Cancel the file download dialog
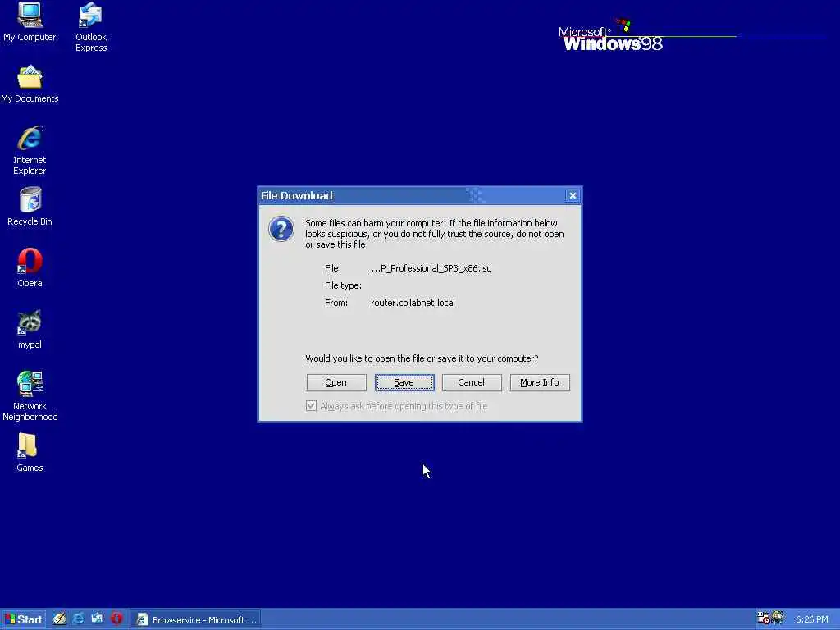 click(472, 382)
